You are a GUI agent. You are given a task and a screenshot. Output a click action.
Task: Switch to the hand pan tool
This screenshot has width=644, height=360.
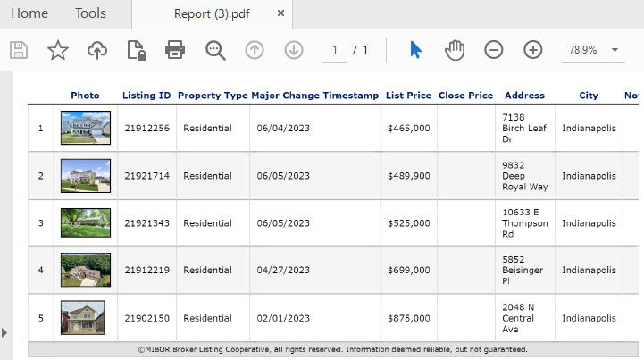click(455, 50)
